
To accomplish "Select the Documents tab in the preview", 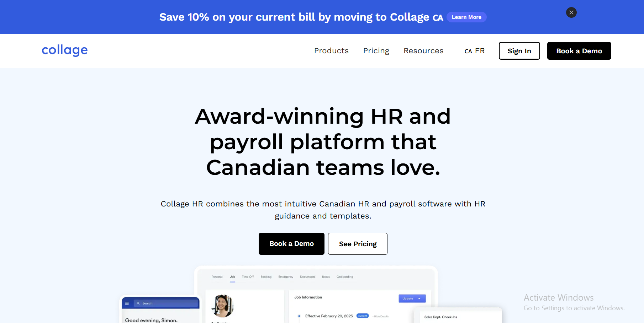I will 307,277.
